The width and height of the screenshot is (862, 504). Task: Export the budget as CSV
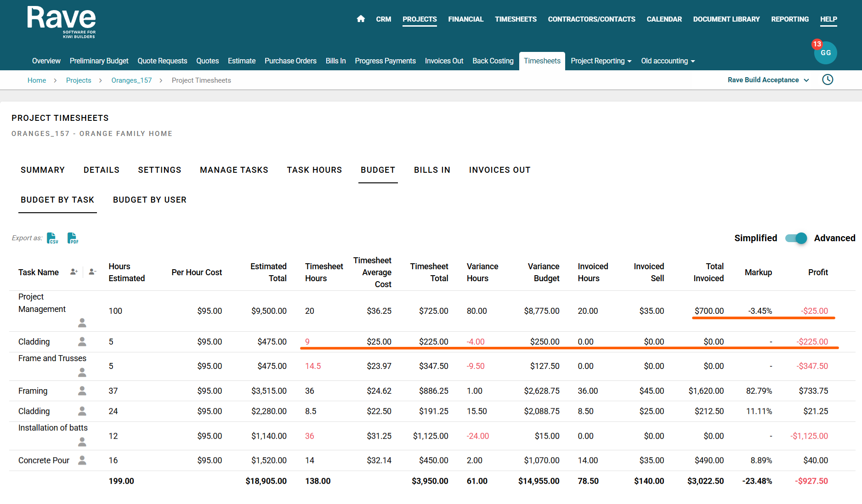[52, 238]
